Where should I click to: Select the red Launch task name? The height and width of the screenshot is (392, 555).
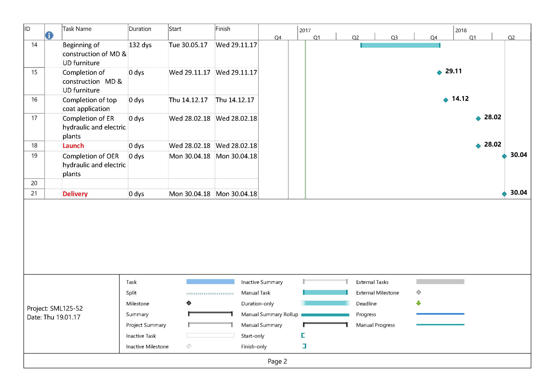pos(73,146)
